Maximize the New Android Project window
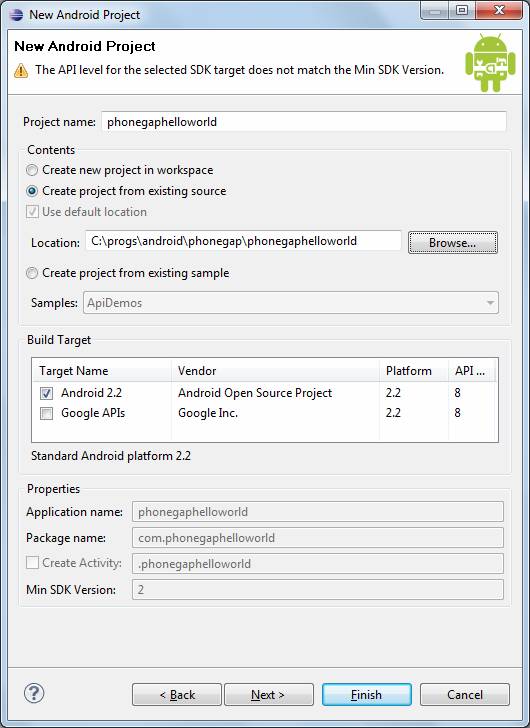Image resolution: width=530 pixels, height=728 pixels. pos(461,10)
